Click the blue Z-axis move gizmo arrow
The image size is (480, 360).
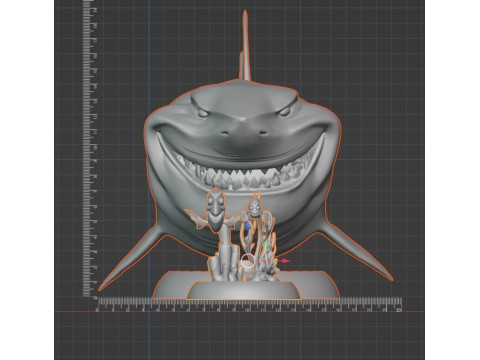tap(248, 224)
